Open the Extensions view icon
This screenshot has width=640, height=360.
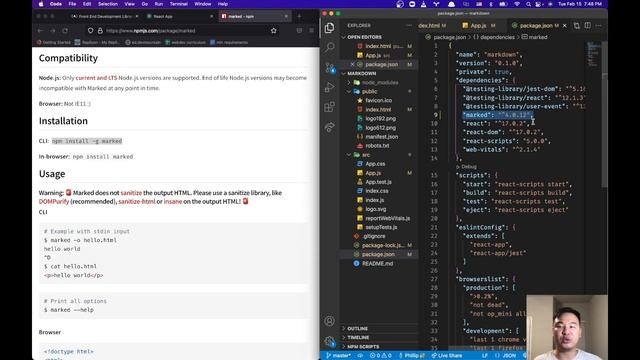pos(329,107)
